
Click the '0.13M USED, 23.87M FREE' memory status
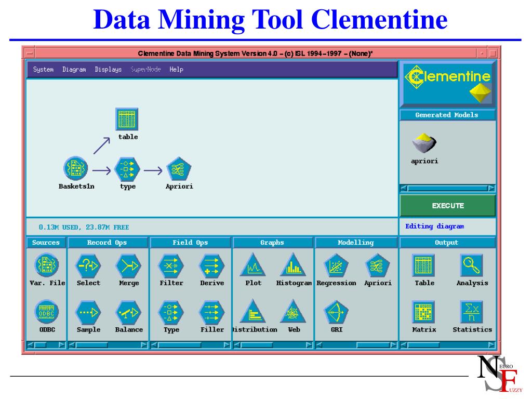(x=84, y=227)
